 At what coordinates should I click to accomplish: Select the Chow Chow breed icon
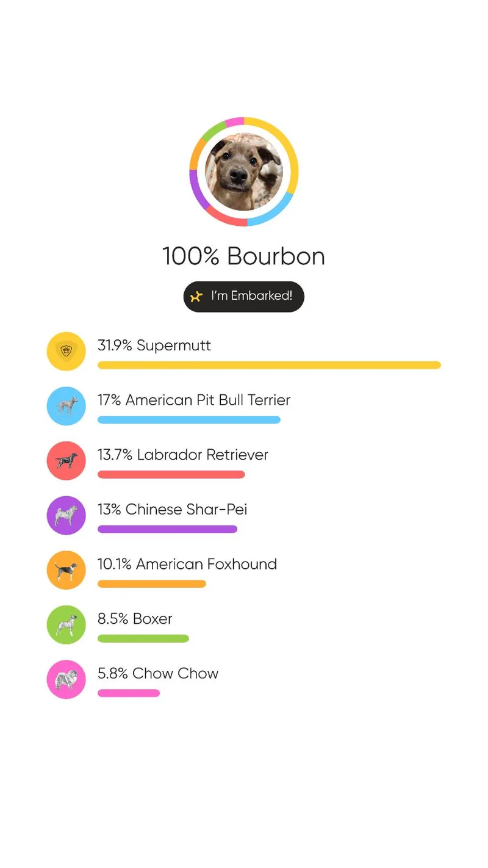click(x=66, y=678)
